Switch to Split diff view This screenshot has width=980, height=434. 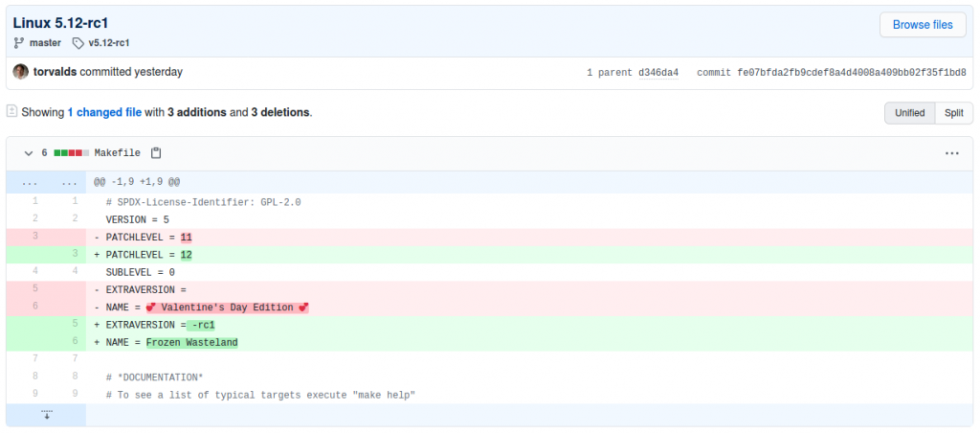pos(954,113)
